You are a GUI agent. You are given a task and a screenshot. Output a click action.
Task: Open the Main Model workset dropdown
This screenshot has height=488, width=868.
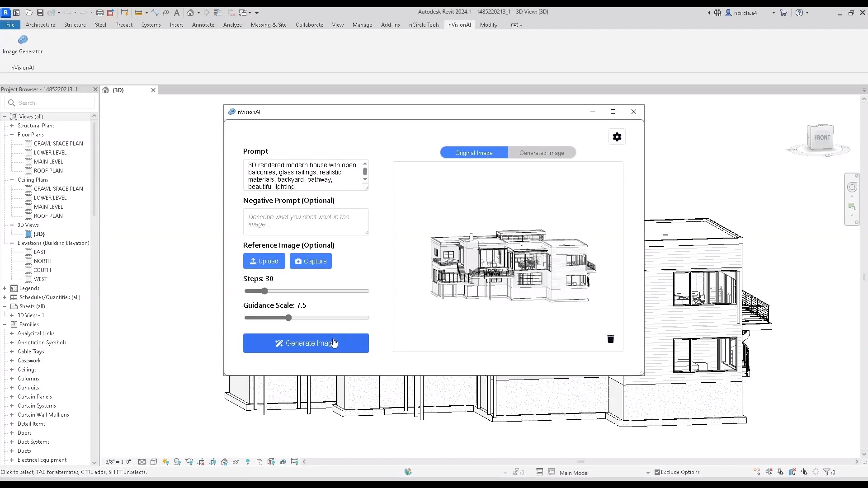click(648, 473)
